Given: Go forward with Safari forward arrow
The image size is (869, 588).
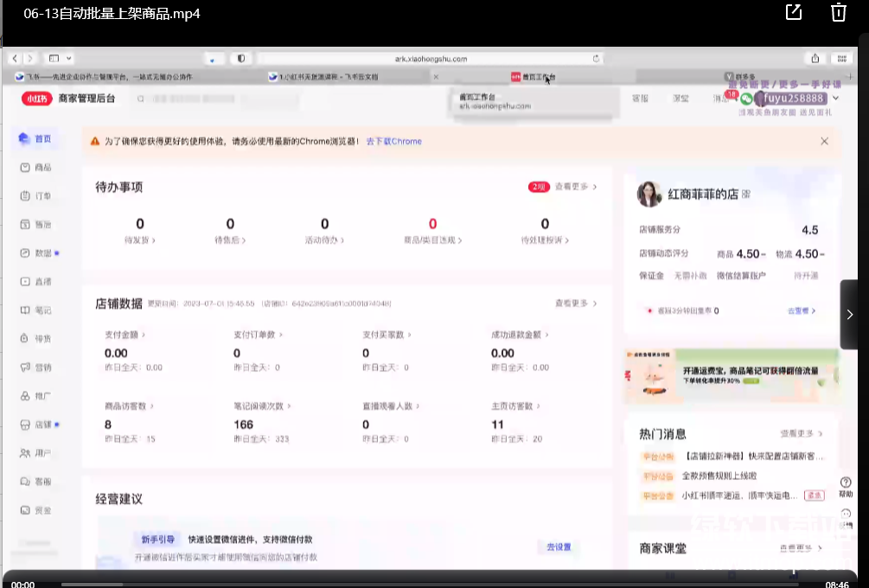Looking at the screenshot, I should click(30, 58).
